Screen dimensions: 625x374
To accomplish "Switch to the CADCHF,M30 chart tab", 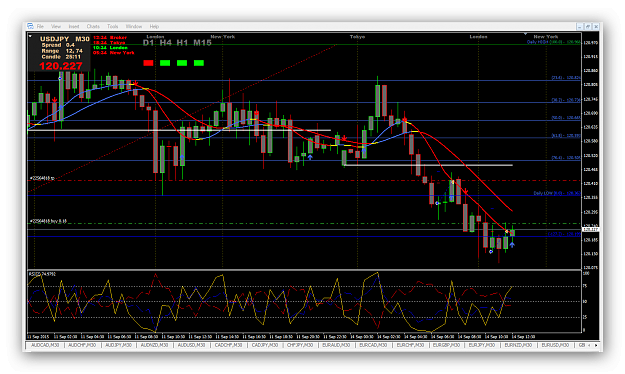I will [x=228, y=345].
